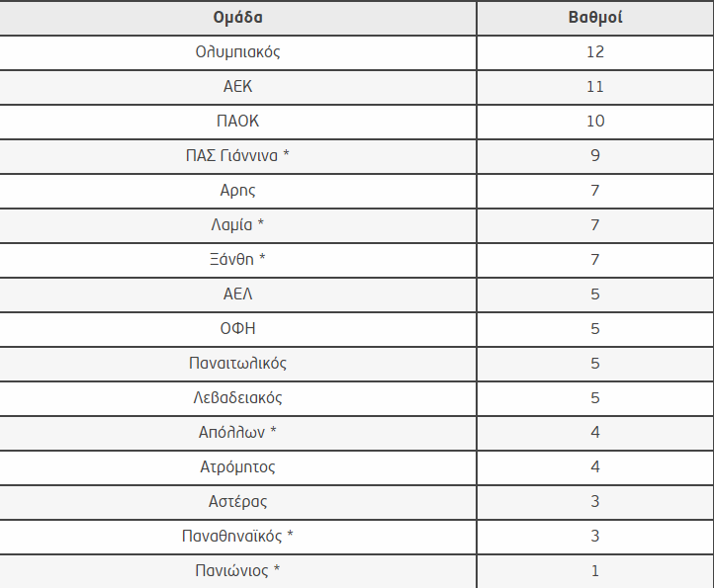The height and width of the screenshot is (588, 714).
Task: Select the Λεβαδειακός team cell
Action: [237, 397]
